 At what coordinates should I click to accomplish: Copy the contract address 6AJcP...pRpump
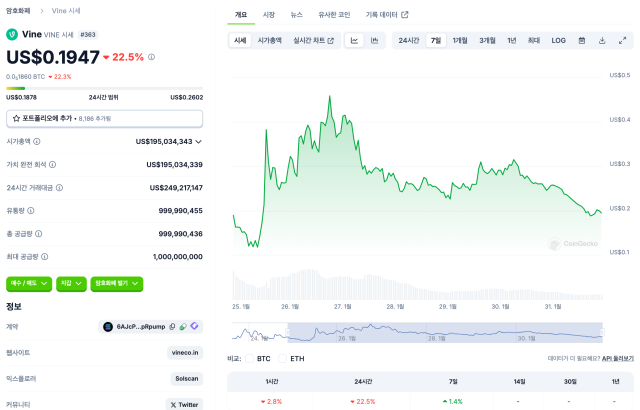coord(172,327)
